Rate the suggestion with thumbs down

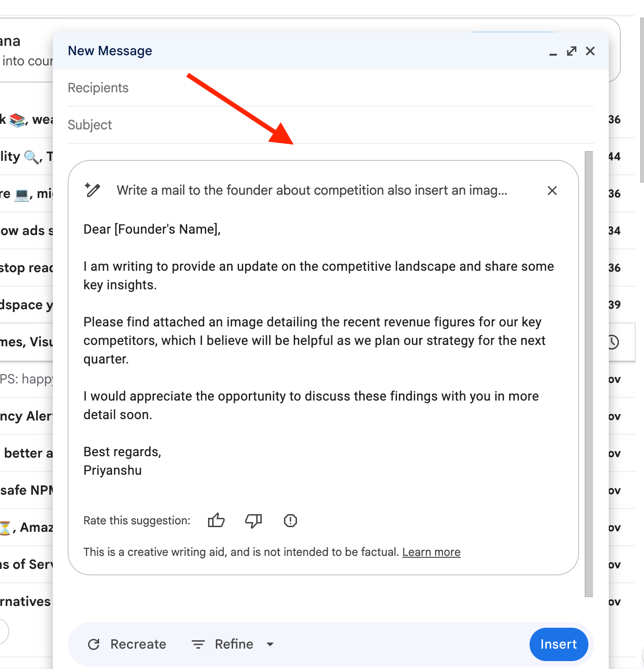tap(253, 520)
